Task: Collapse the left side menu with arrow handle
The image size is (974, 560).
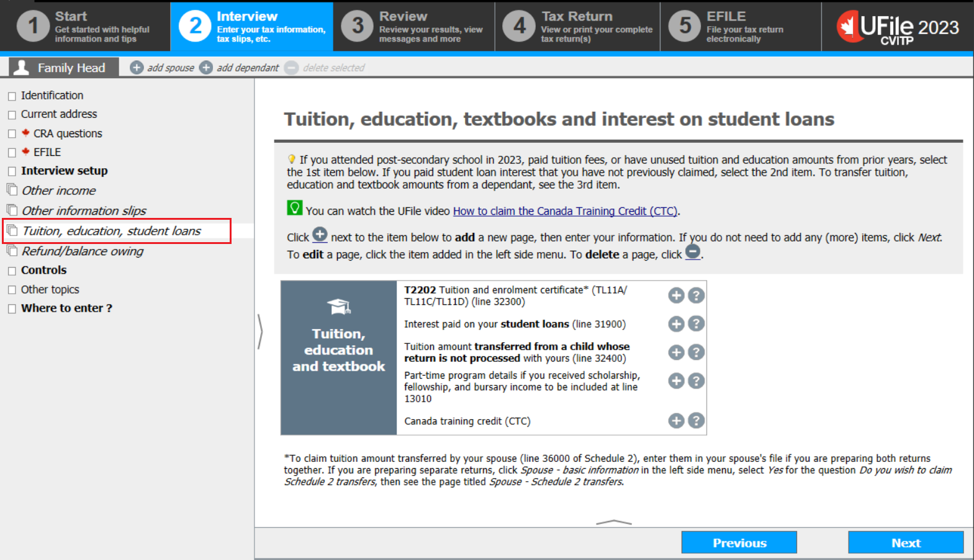Action: [260, 332]
